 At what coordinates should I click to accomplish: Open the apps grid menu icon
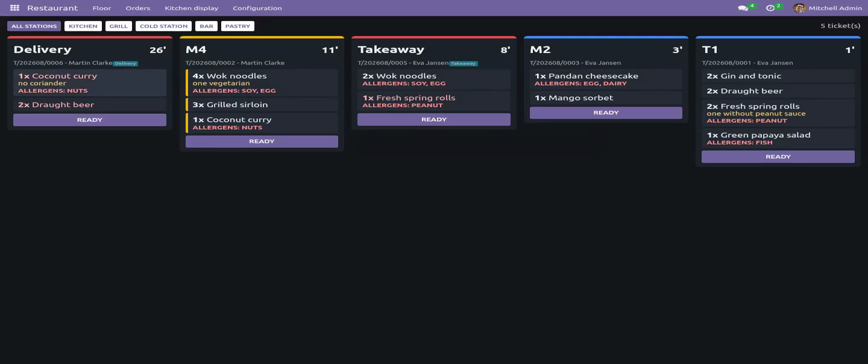coord(14,8)
